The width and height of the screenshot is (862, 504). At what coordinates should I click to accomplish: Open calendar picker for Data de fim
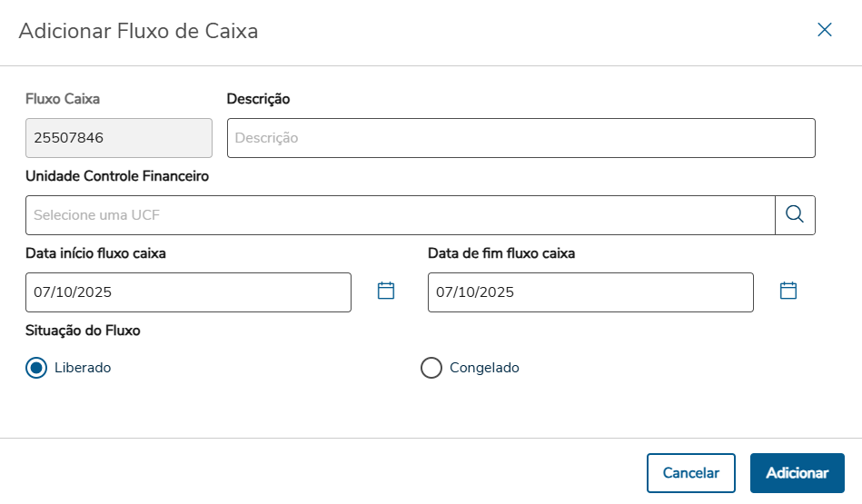point(788,292)
